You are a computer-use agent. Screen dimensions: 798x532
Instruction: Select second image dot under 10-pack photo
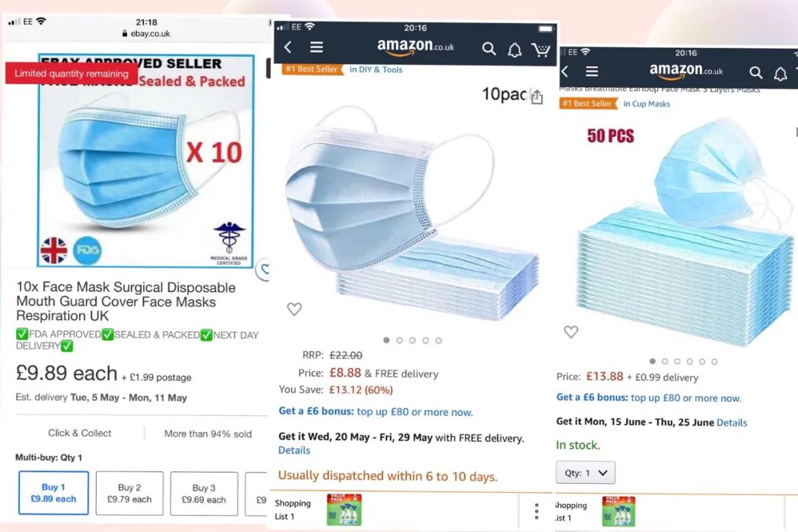400,341
